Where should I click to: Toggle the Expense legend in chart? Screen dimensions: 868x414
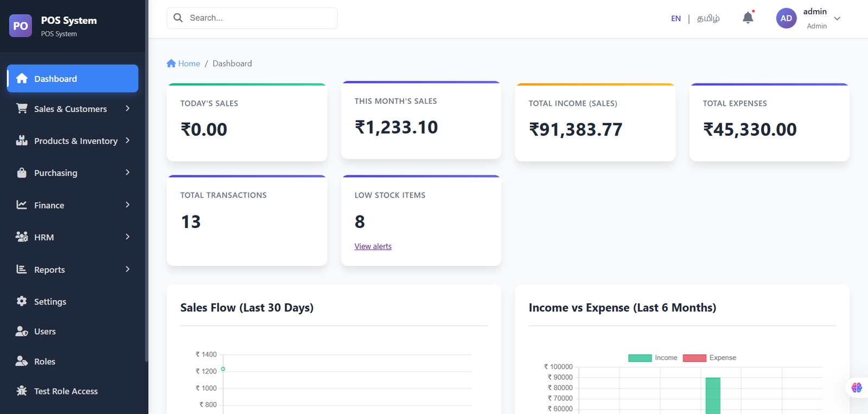coord(710,358)
